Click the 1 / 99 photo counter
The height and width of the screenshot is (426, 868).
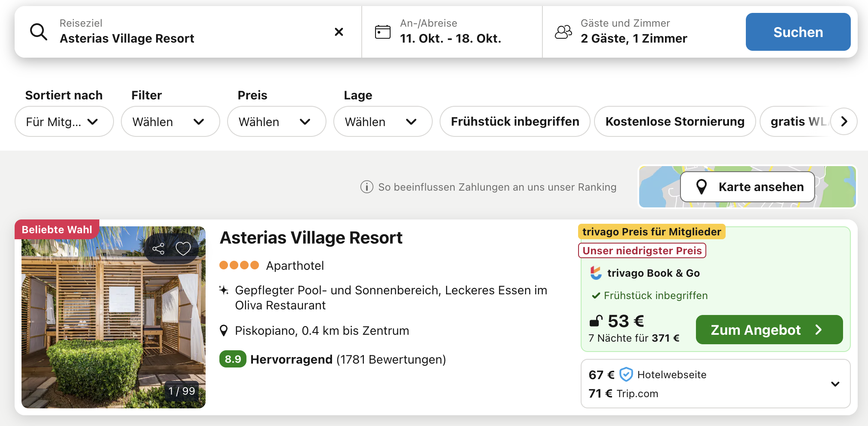pyautogui.click(x=182, y=391)
